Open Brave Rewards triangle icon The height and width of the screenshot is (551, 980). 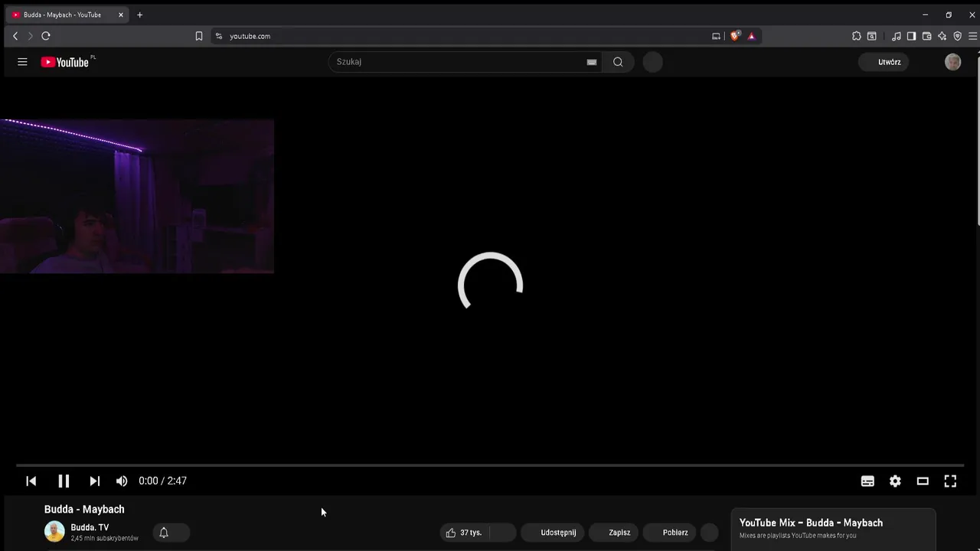click(x=751, y=36)
